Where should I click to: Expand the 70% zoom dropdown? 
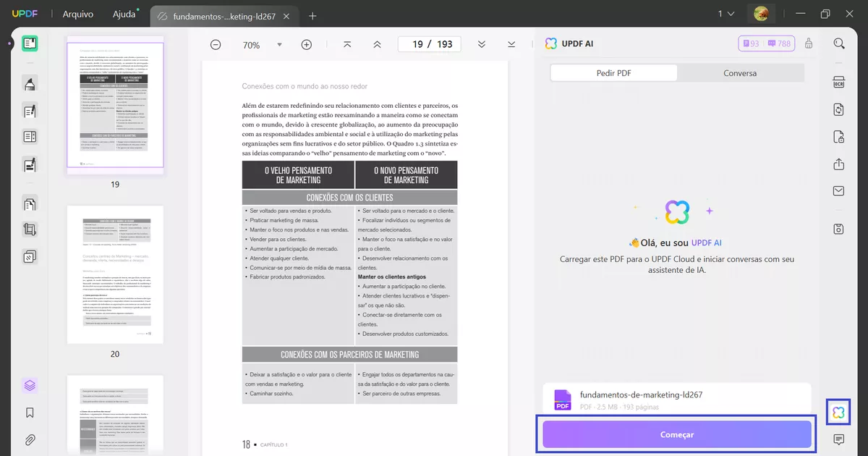tap(280, 45)
